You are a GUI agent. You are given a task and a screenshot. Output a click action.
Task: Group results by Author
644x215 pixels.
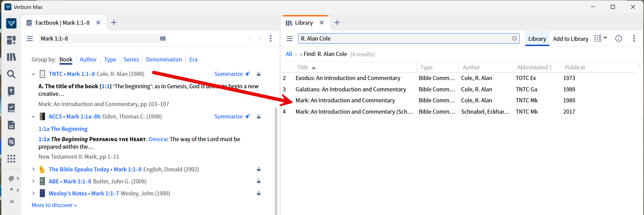coord(88,59)
